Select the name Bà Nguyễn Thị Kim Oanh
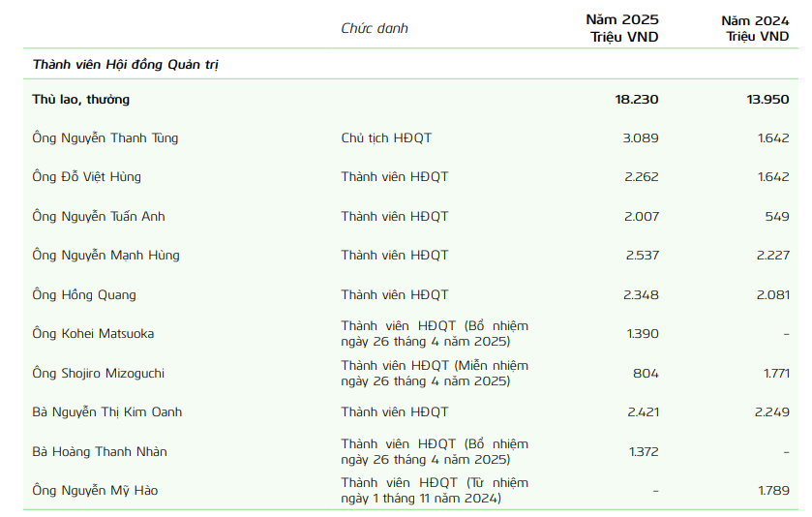 click(106, 412)
